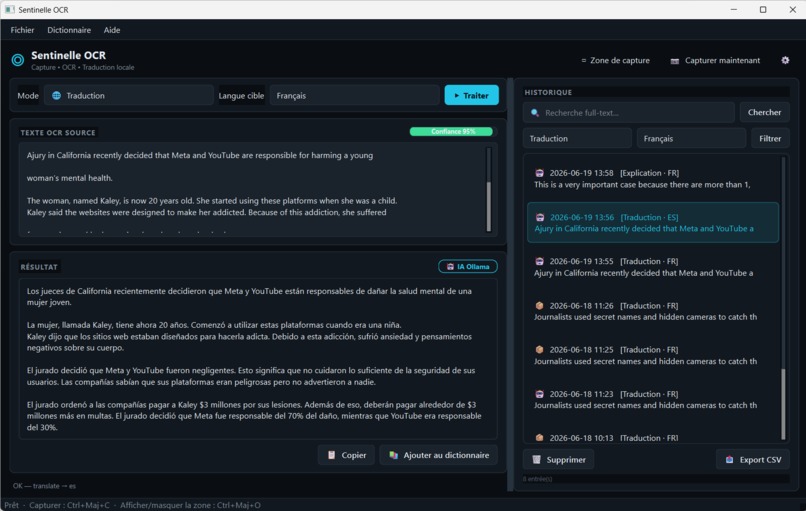
Task: Click the Confiance 95% progress bar
Action: (451, 132)
